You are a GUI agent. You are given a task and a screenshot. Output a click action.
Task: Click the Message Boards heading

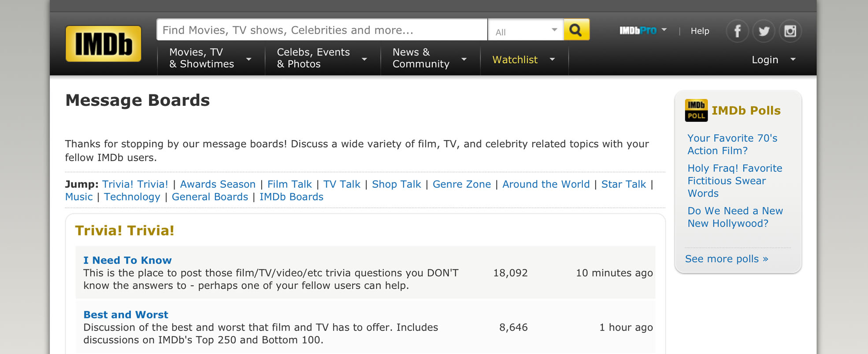coord(137,100)
